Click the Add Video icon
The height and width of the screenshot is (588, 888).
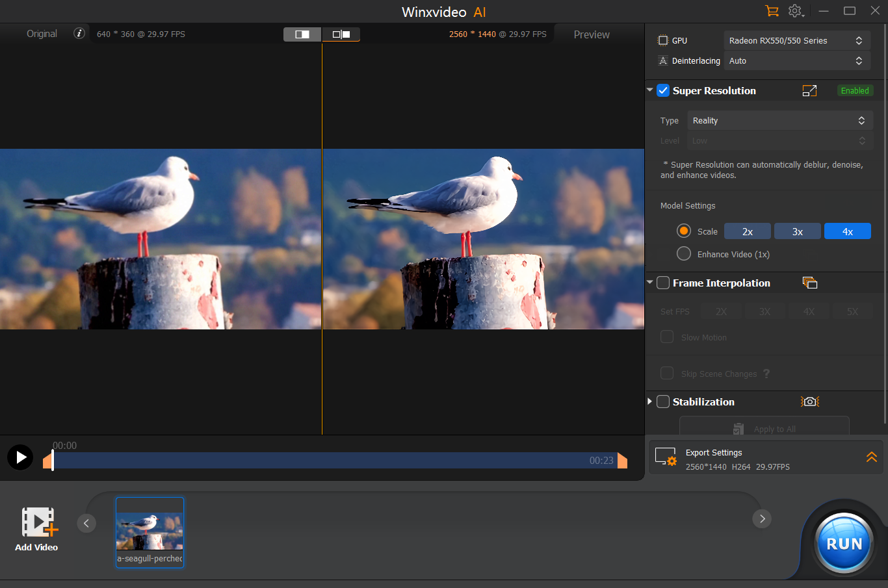pyautogui.click(x=37, y=522)
